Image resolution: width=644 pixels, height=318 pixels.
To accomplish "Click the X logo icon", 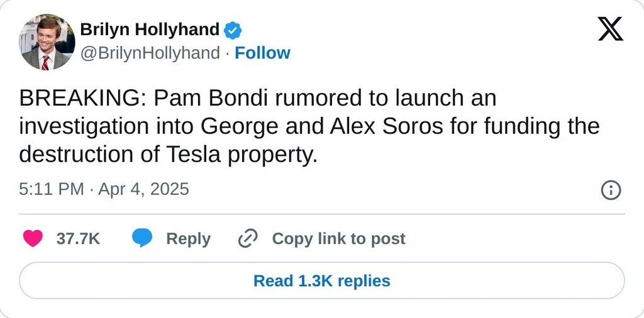I will tap(610, 29).
